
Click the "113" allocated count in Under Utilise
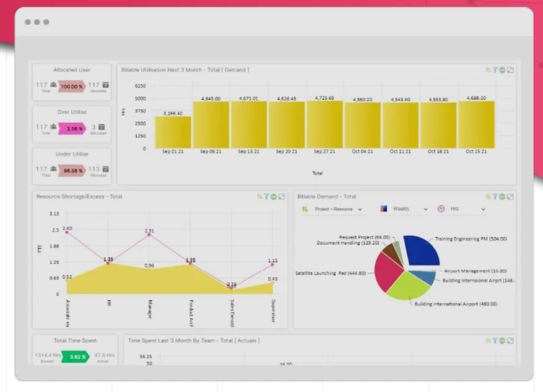tap(93, 169)
